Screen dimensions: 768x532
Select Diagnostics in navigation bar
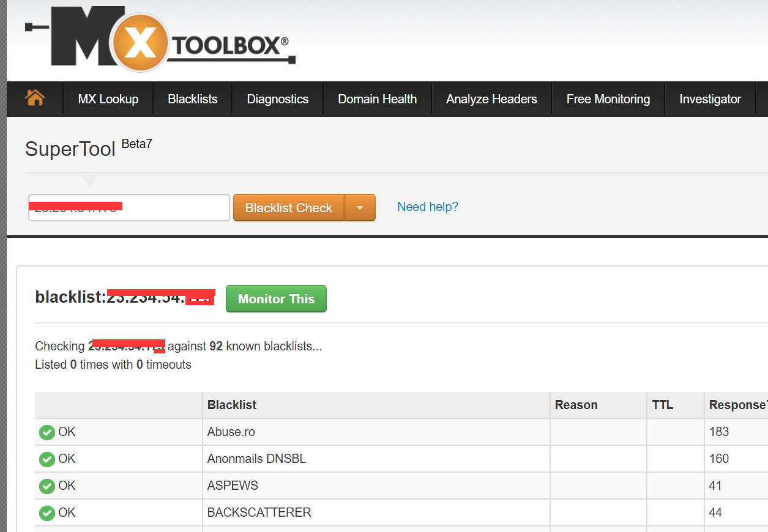pos(277,99)
